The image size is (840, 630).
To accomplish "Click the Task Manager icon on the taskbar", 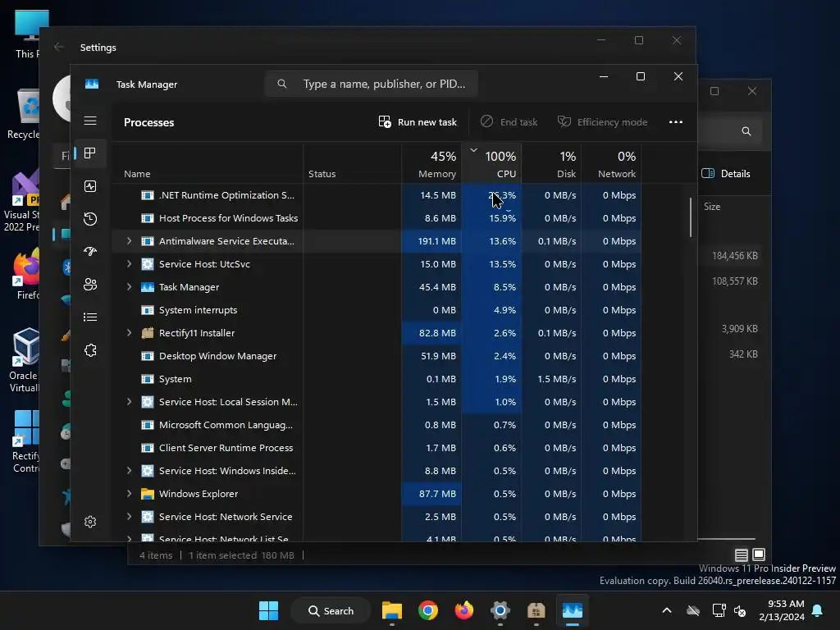I will click(x=572, y=610).
